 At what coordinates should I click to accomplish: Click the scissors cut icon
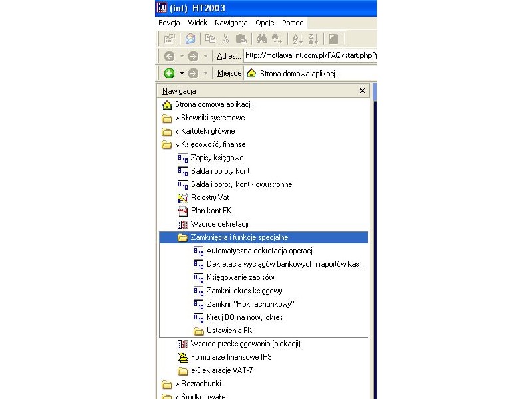click(x=225, y=39)
